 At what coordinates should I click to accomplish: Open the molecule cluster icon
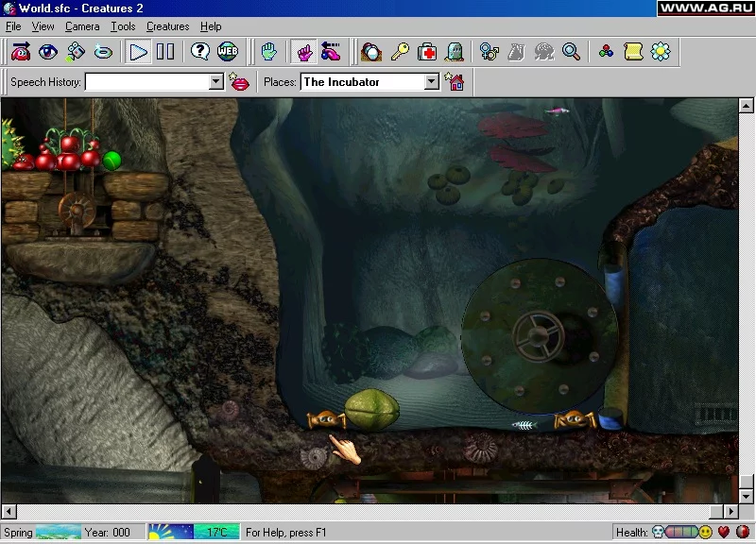606,52
